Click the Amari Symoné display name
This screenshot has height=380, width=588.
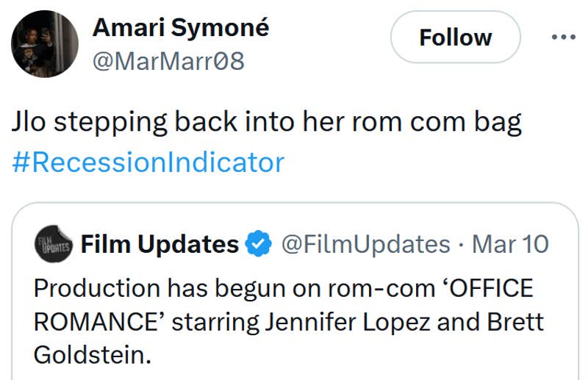click(181, 28)
